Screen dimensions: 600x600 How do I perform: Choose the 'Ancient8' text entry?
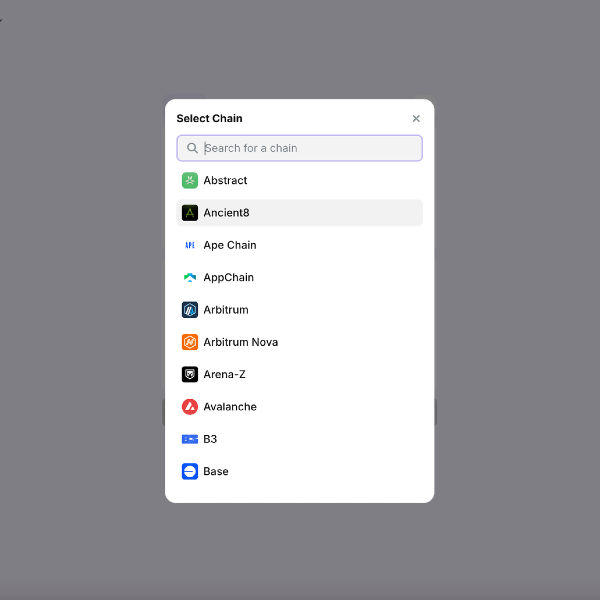pos(226,213)
